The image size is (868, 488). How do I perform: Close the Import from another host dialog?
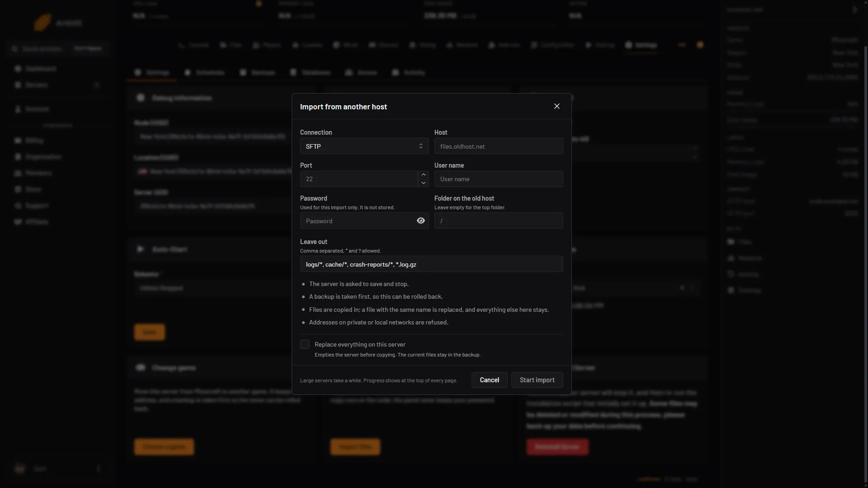point(557,106)
